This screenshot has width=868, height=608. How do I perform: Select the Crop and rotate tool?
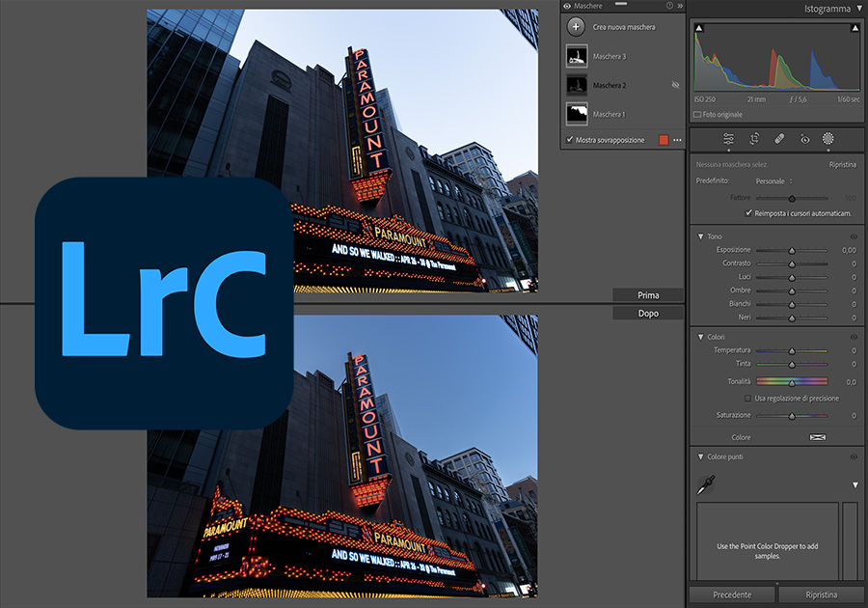754,139
